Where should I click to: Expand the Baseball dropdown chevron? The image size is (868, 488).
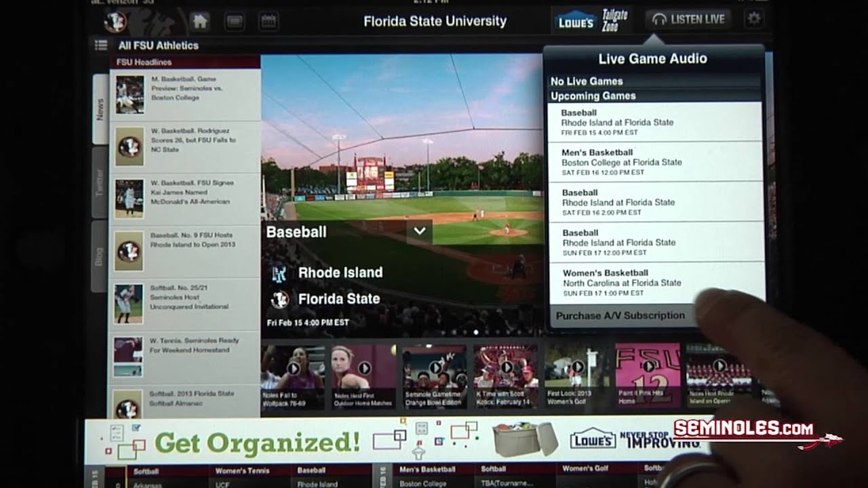coord(420,231)
